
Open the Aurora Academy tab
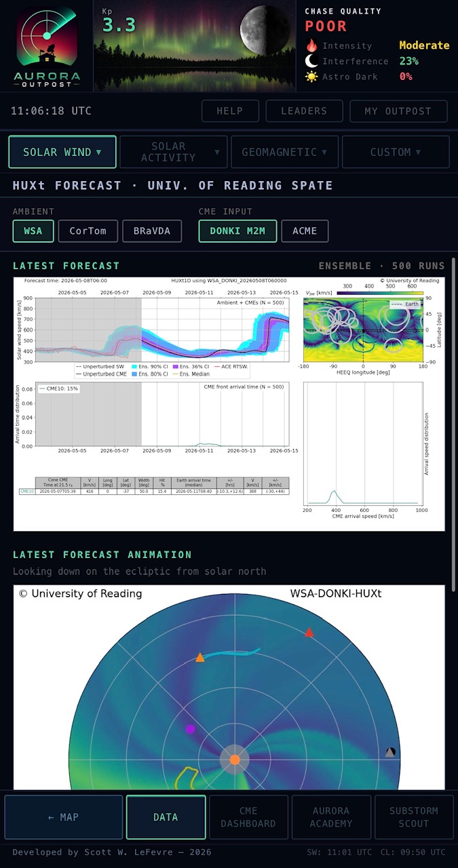[x=331, y=817]
